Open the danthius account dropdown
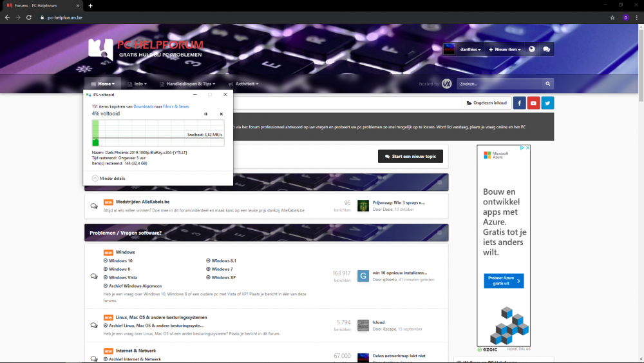Image resolution: width=644 pixels, height=363 pixels. click(470, 50)
